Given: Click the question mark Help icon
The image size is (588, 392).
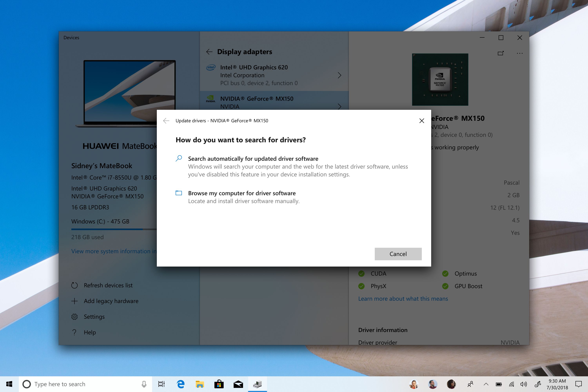Looking at the screenshot, I should point(74,332).
